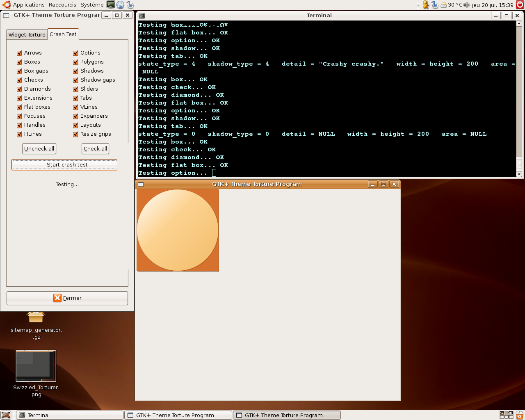
Task: Open the Système menu
Action: [x=92, y=5]
